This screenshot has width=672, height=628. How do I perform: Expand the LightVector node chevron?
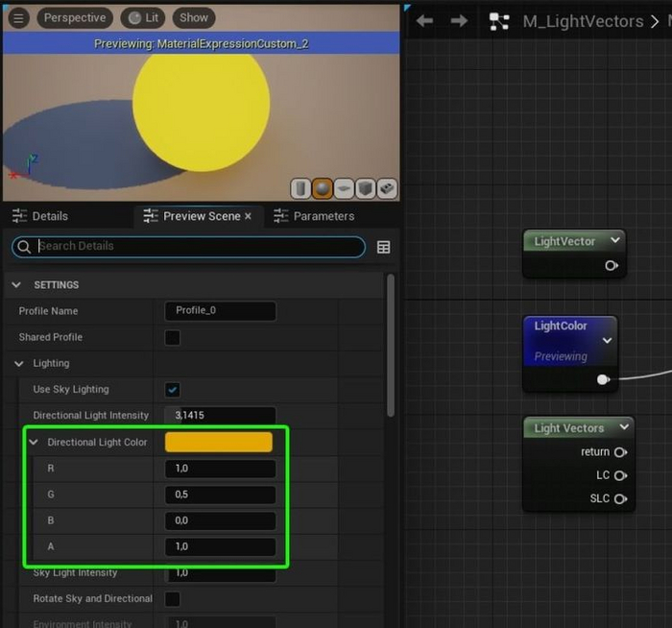click(x=614, y=240)
